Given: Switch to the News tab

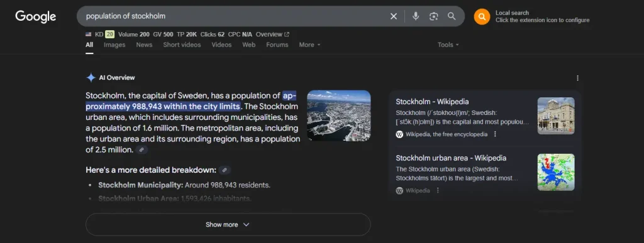Looking at the screenshot, I should click(x=144, y=45).
